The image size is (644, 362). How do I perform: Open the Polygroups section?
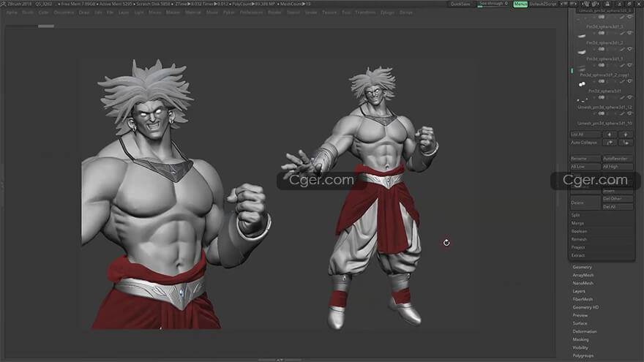[583, 355]
